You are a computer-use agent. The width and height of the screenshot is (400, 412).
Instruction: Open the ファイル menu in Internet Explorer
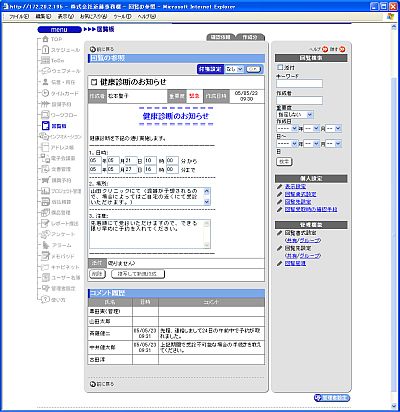(x=18, y=16)
